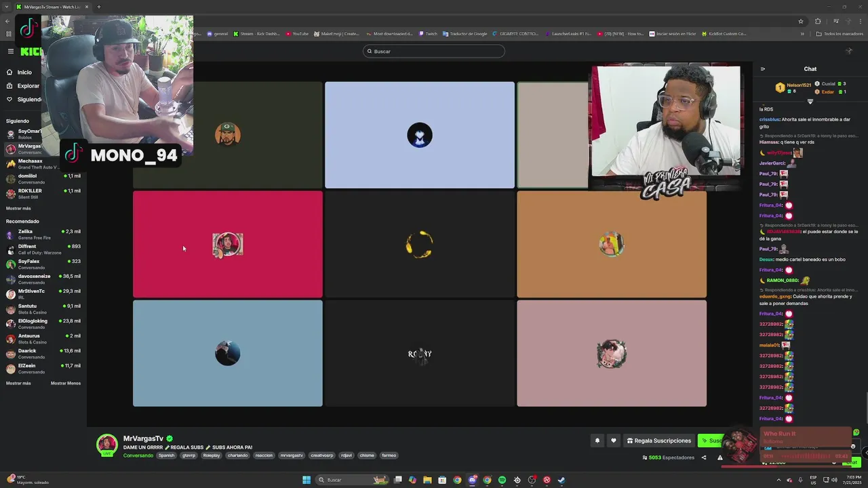Open browser extensions puzzle icon
The width and height of the screenshot is (868, 488).
coord(818,21)
